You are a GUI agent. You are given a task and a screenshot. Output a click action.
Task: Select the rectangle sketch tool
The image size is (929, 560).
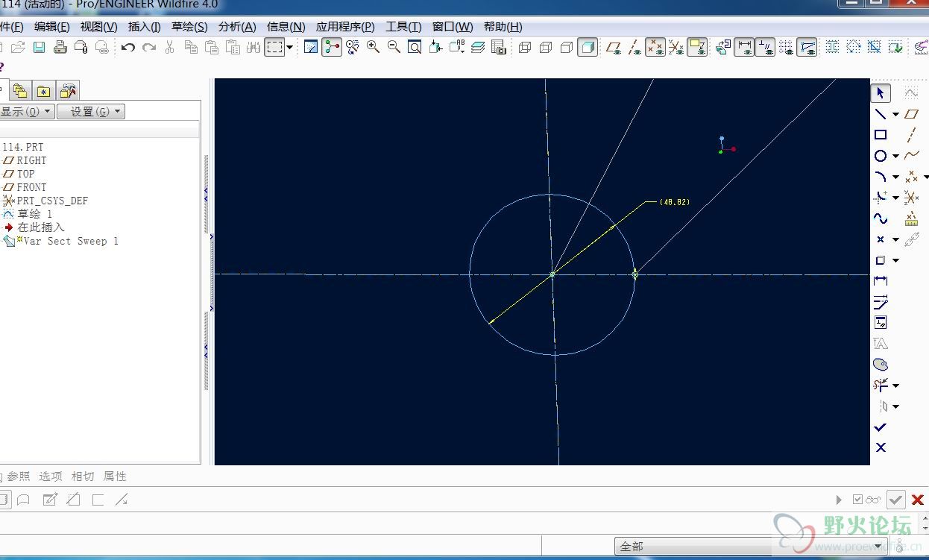881,135
